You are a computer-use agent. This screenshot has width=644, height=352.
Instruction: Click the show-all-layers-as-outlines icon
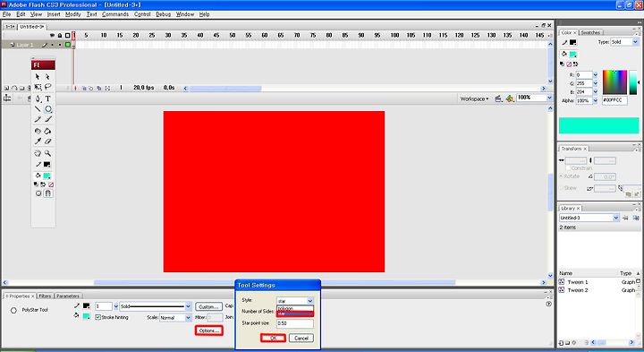point(68,36)
